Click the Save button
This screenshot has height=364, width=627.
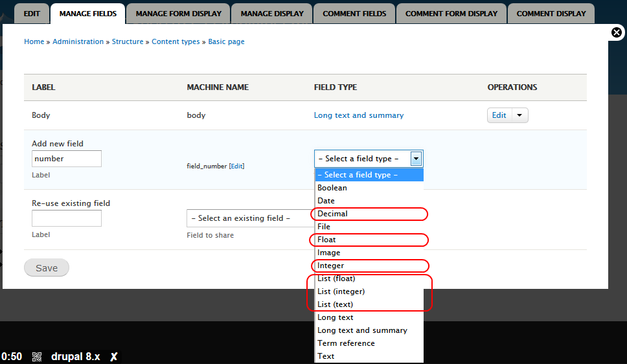[47, 268]
